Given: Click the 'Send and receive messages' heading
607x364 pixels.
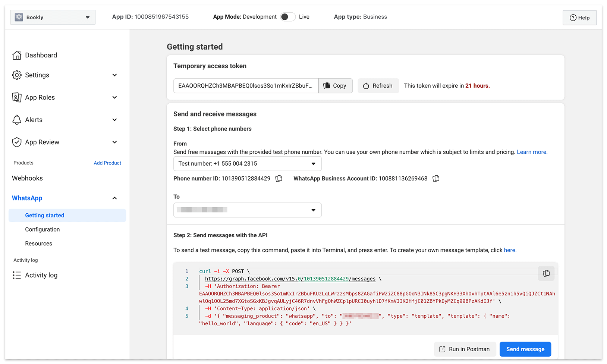Looking at the screenshot, I should [x=215, y=114].
